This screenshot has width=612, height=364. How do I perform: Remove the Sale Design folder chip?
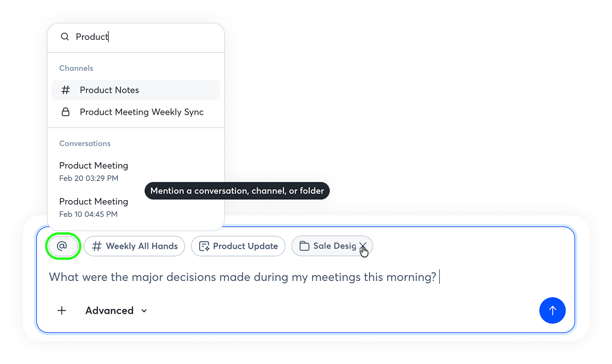pos(363,246)
